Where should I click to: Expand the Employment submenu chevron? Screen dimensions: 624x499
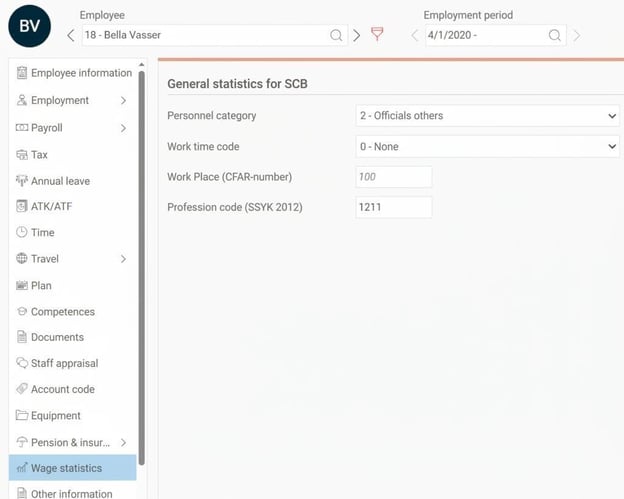(123, 101)
